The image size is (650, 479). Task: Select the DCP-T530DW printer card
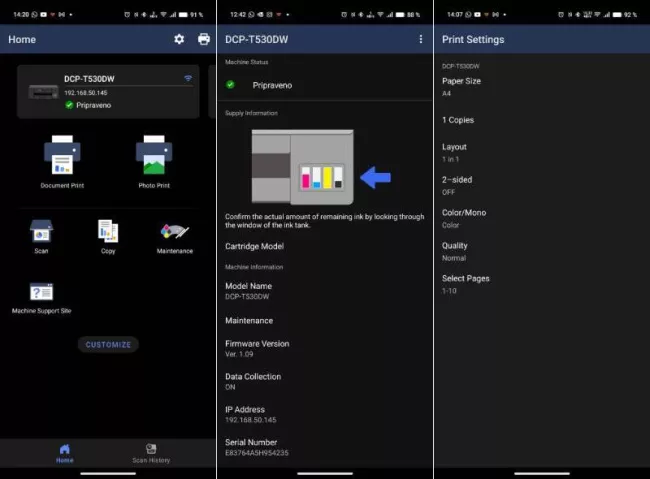108,91
